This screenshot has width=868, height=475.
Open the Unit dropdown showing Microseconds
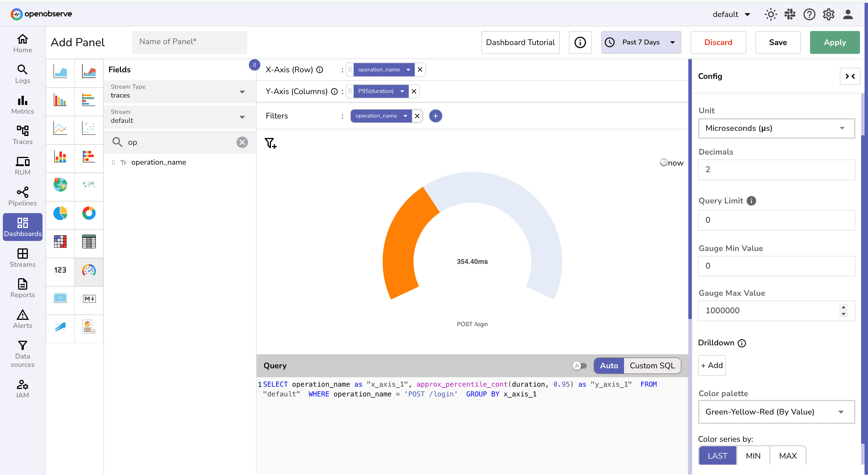coord(776,128)
